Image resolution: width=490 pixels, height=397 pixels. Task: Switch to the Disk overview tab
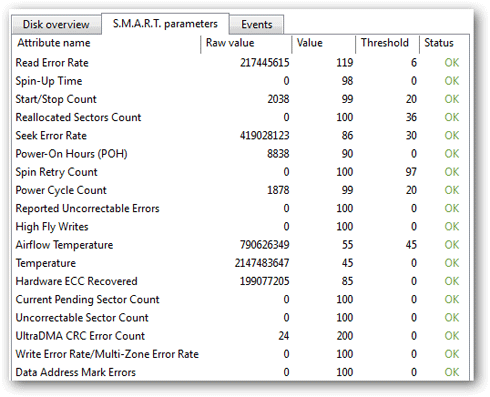click(56, 24)
